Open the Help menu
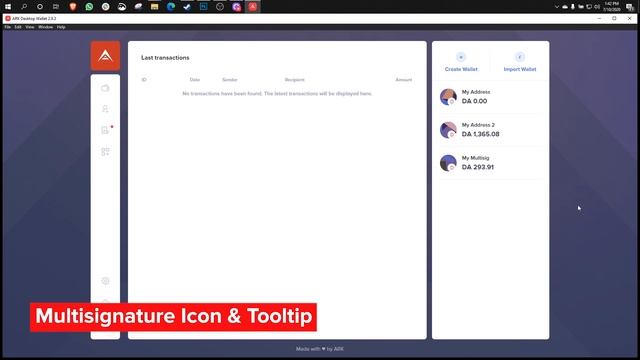 tap(61, 27)
